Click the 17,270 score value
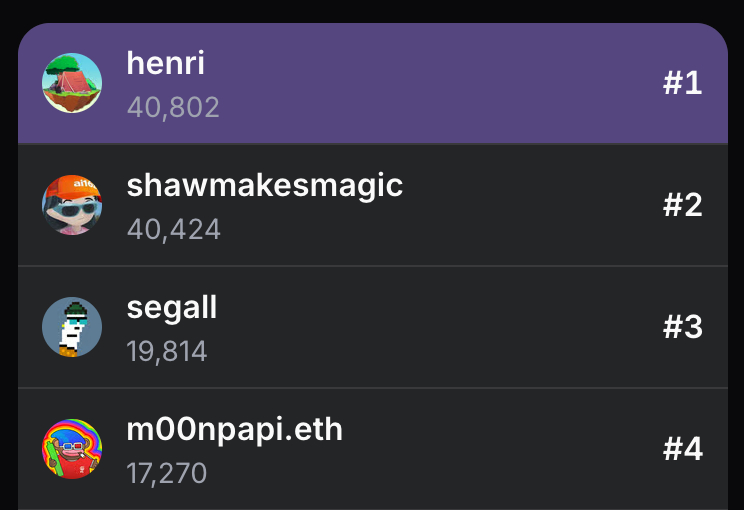Screen dimensions: 744x510 [x=166, y=473]
